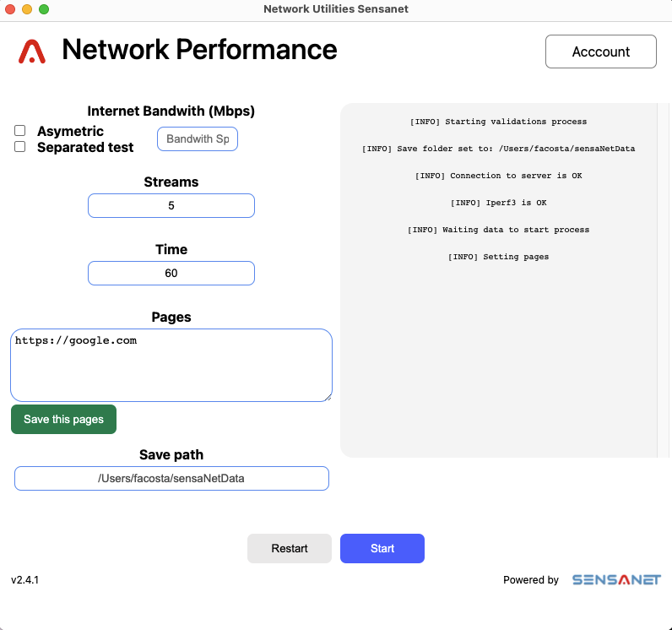Enable the Asymetric checkbox

[x=19, y=130]
